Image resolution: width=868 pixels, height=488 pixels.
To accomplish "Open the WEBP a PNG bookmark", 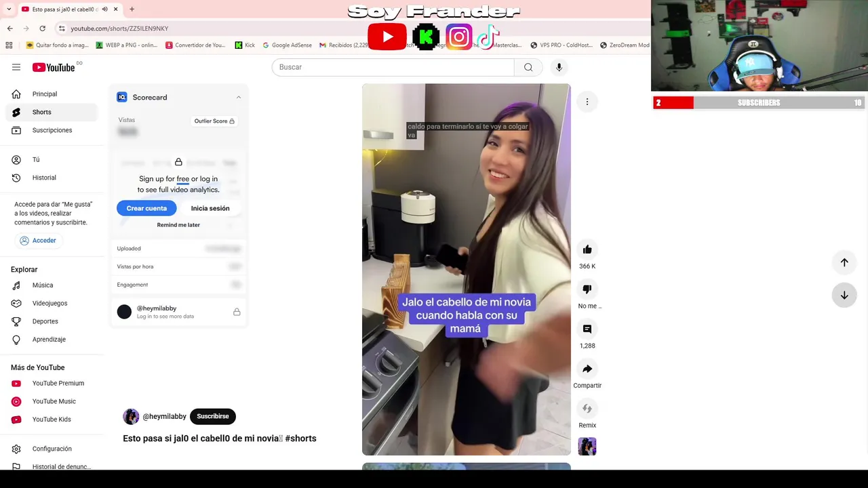I will 127,45.
